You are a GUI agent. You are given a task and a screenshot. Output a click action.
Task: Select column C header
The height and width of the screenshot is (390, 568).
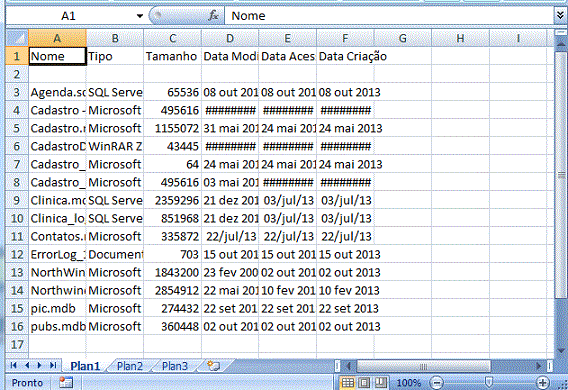click(172, 38)
